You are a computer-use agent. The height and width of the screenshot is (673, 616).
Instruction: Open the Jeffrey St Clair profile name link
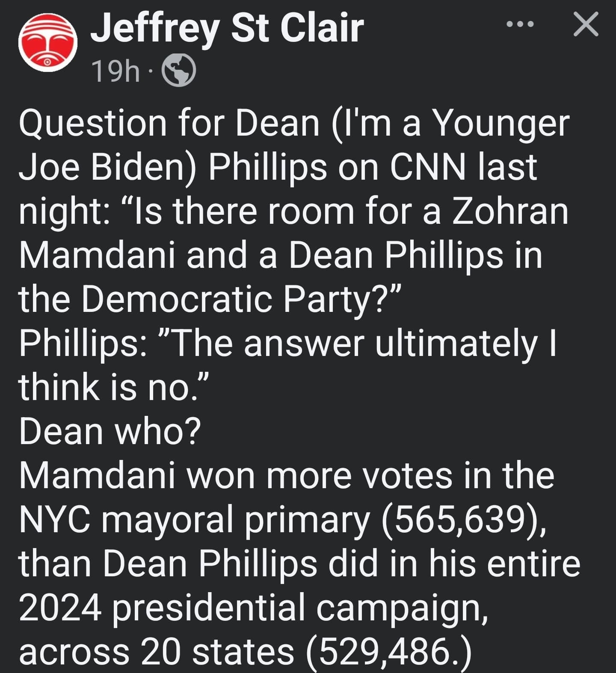[227, 28]
